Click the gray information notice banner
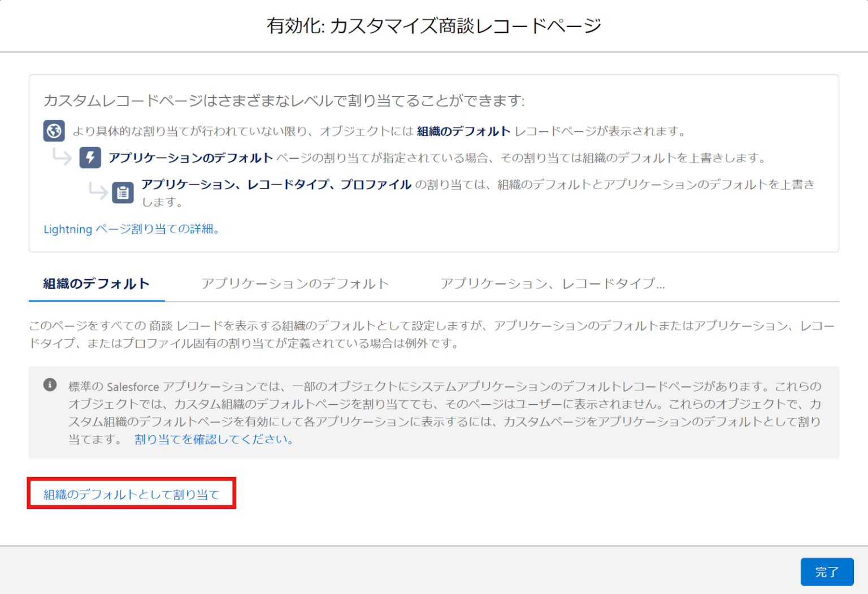 tap(434, 413)
